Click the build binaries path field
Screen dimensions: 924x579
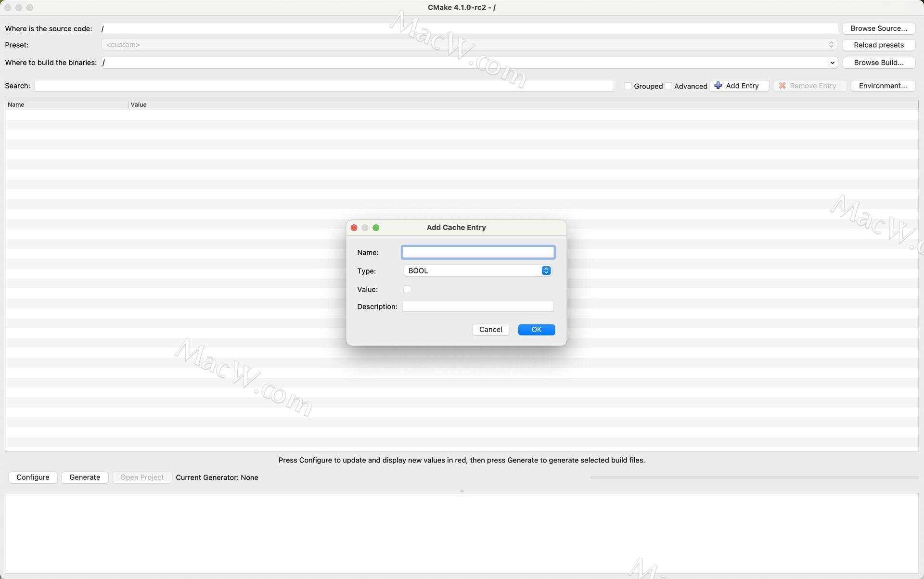pyautogui.click(x=464, y=63)
